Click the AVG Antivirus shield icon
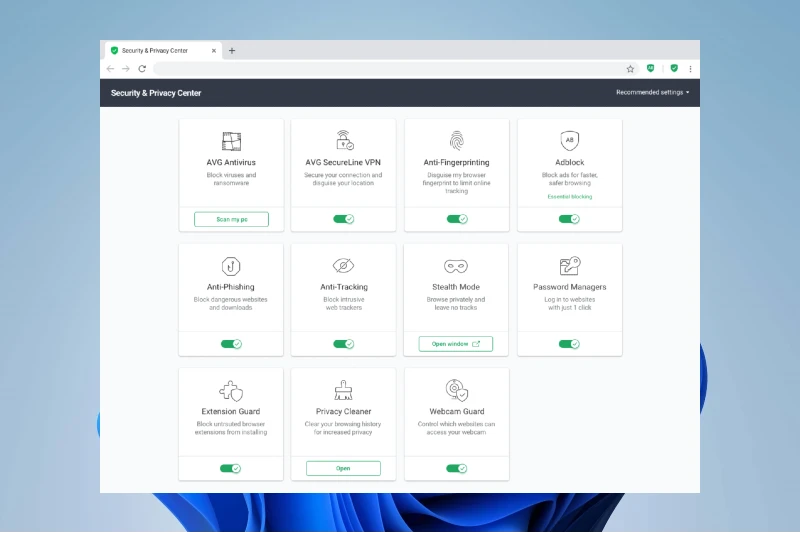Viewport: 800px width, 533px height. tap(231, 141)
